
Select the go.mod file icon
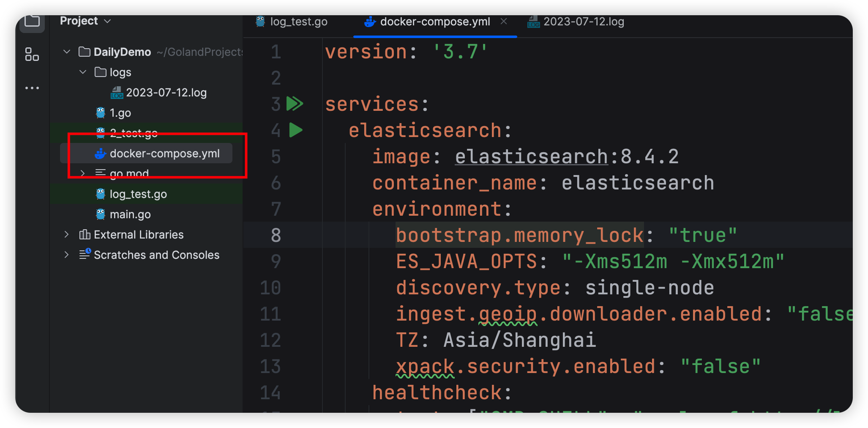(x=100, y=172)
